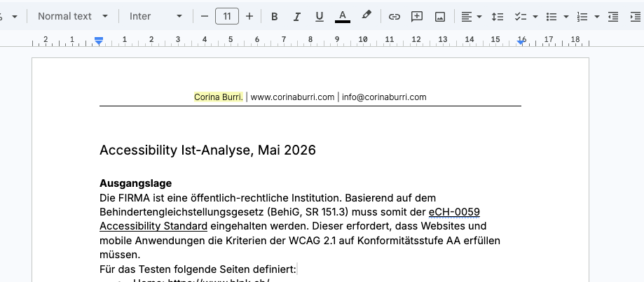Image resolution: width=644 pixels, height=282 pixels.
Task: Click the font size field showing 11
Action: (x=227, y=16)
